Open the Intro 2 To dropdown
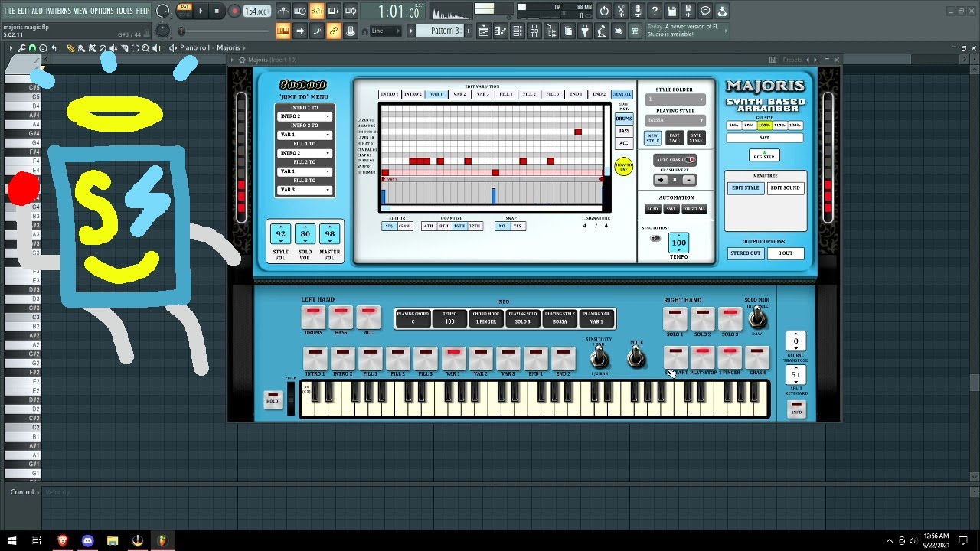980x551 pixels. 305,135
